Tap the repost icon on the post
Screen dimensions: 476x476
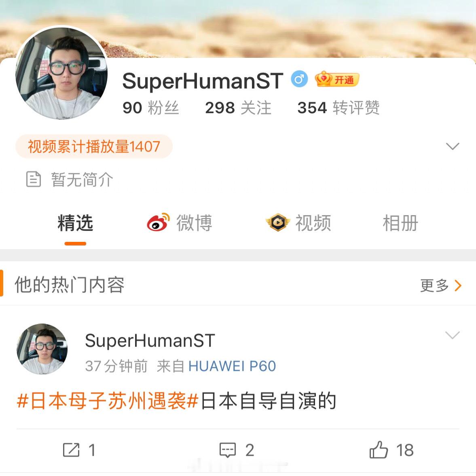(x=71, y=450)
